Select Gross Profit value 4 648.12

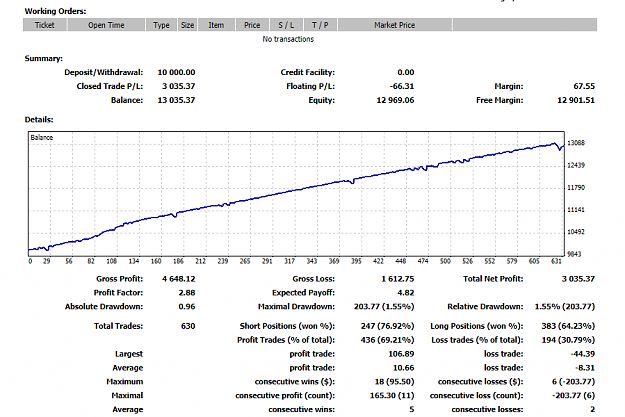(179, 279)
